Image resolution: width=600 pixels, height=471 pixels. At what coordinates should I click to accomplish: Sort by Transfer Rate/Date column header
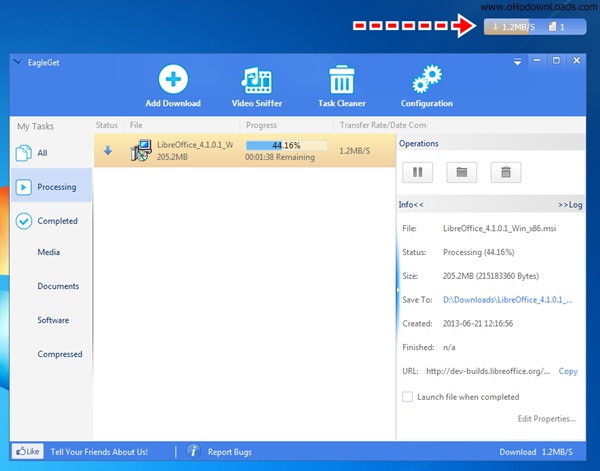click(x=383, y=125)
